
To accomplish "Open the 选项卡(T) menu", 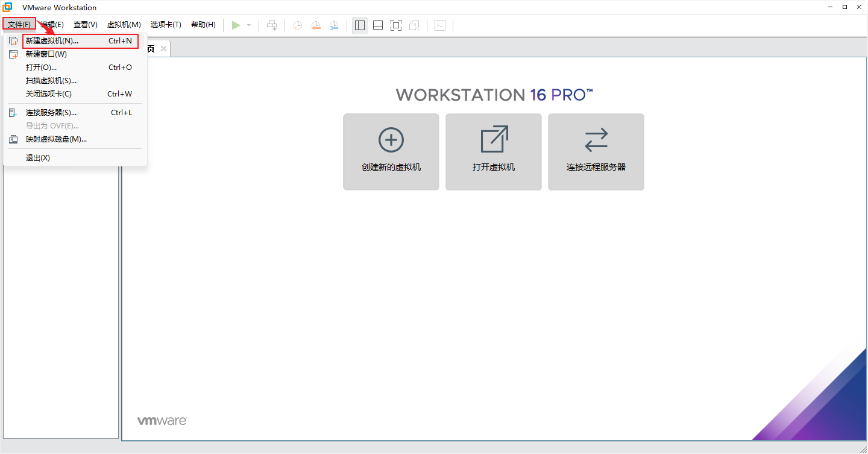I will [166, 25].
